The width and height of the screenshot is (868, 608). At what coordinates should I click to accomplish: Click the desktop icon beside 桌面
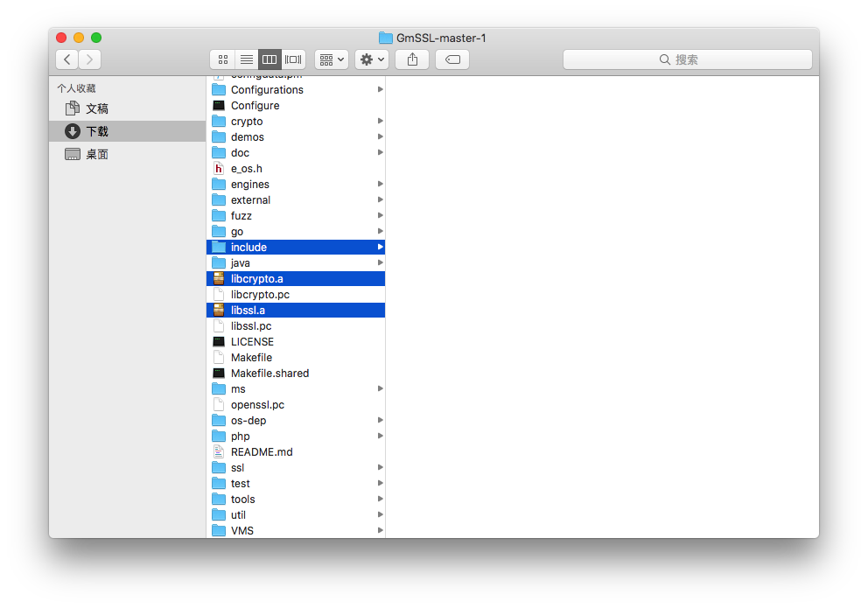click(x=73, y=154)
